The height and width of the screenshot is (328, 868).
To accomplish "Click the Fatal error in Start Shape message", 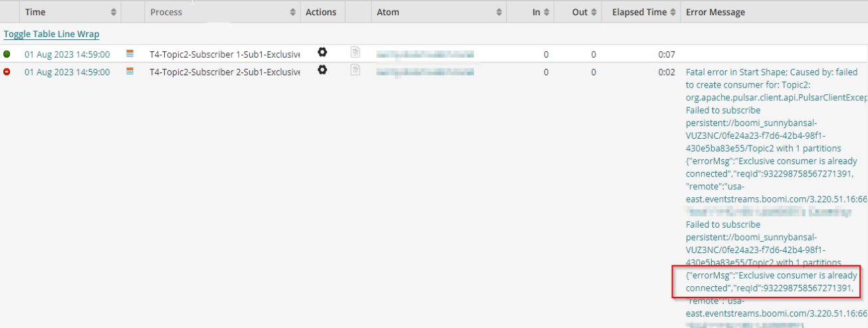I will 771,72.
